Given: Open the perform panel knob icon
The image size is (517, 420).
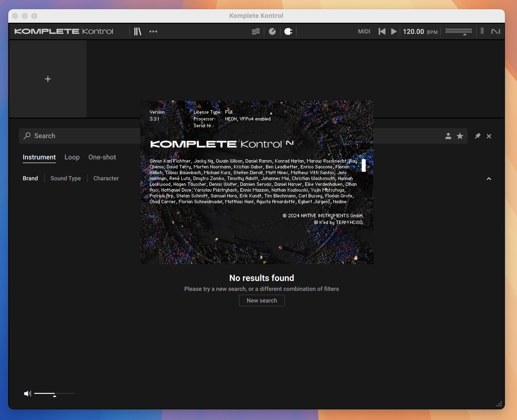Looking at the screenshot, I should click(x=272, y=31).
